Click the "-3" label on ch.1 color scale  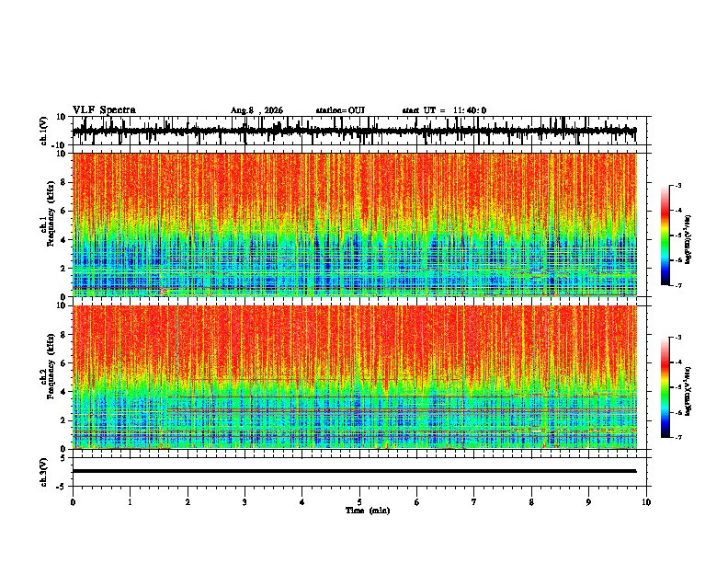point(678,185)
